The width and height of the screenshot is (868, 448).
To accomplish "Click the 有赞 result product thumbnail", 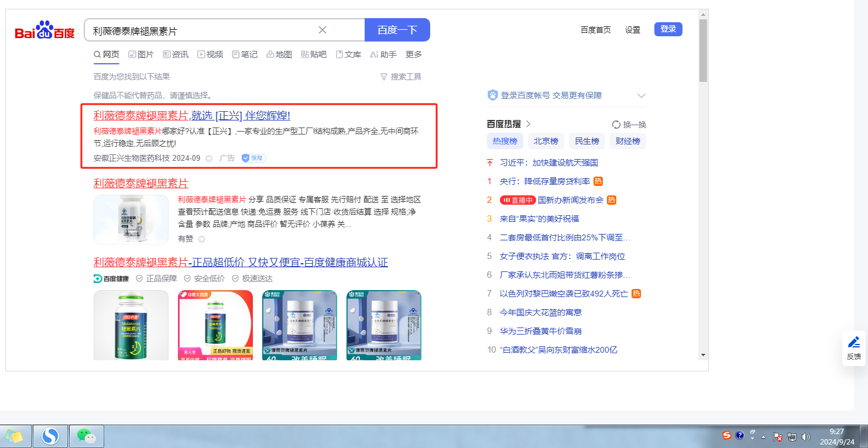I will (x=131, y=219).
